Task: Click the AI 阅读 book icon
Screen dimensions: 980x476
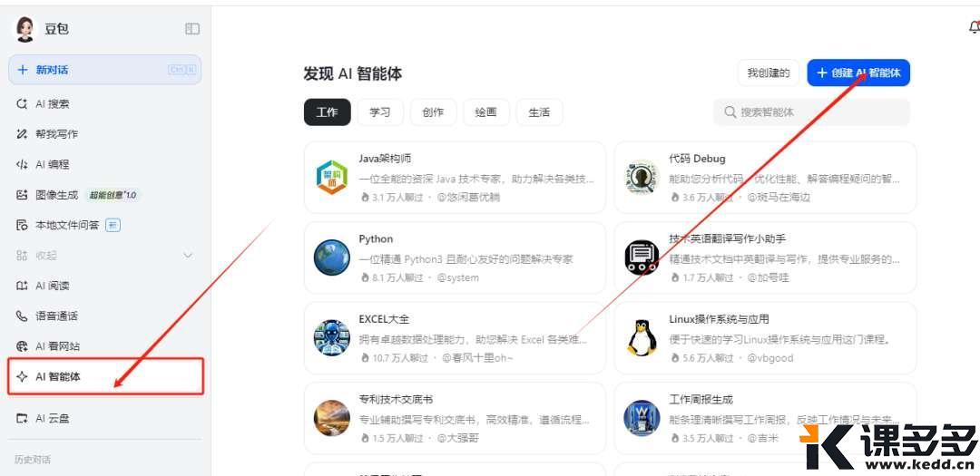Action: 22,286
